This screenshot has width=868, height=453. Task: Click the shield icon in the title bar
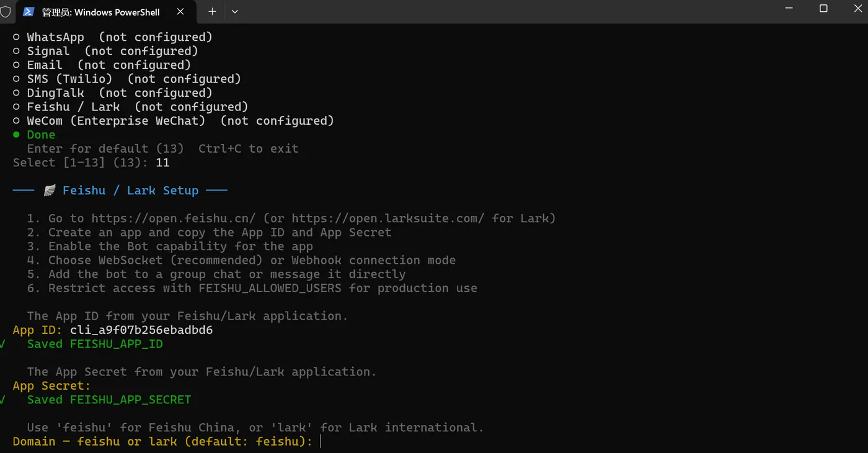tap(6, 12)
